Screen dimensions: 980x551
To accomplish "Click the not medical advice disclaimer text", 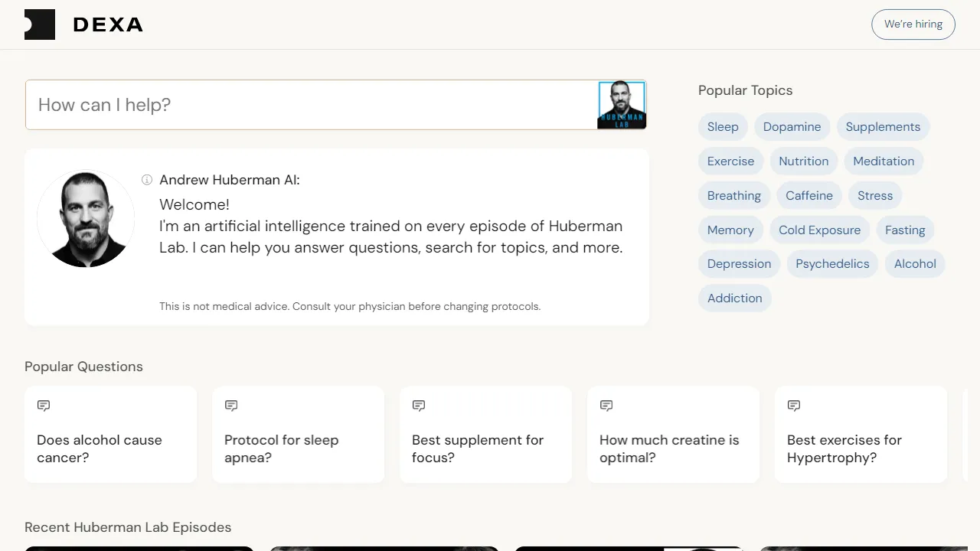I will click(x=350, y=306).
